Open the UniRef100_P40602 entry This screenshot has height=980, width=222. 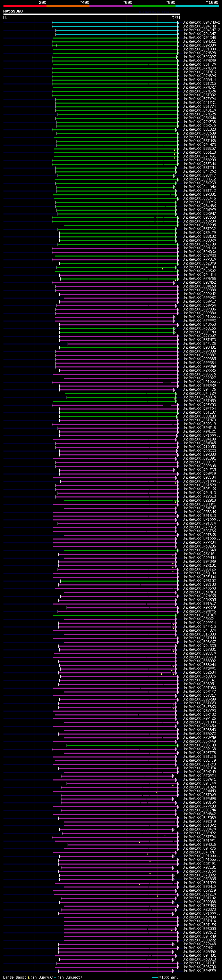(199, 271)
